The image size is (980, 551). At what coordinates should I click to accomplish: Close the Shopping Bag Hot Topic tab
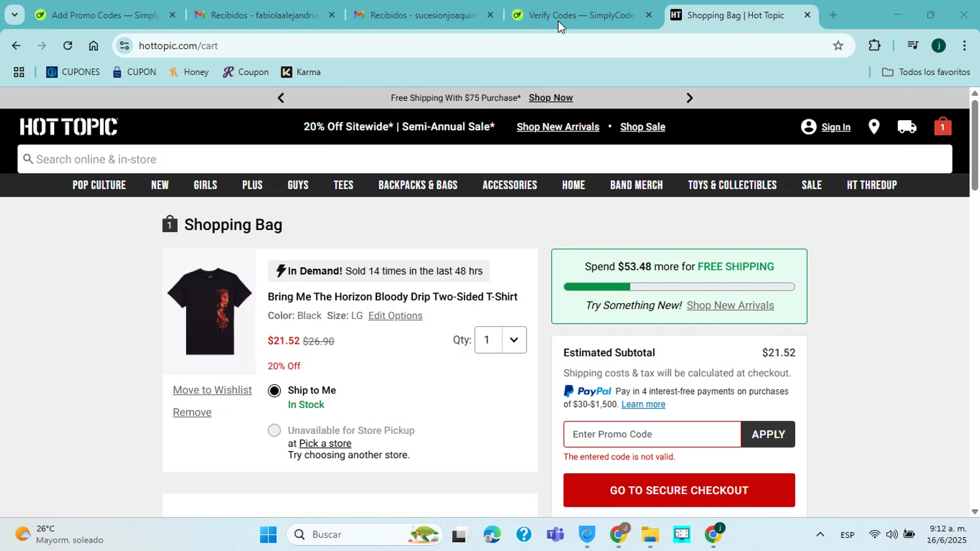[x=808, y=15]
